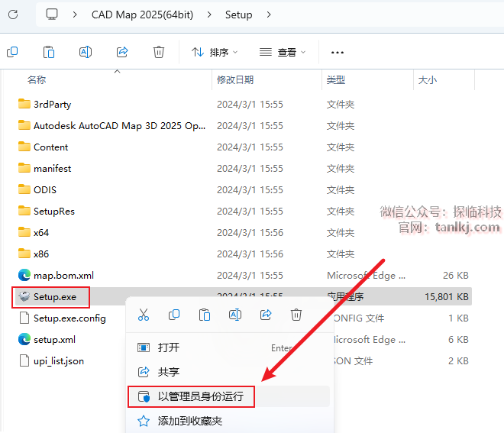
Task: Sort by 名称 column header
Action: pos(37,79)
